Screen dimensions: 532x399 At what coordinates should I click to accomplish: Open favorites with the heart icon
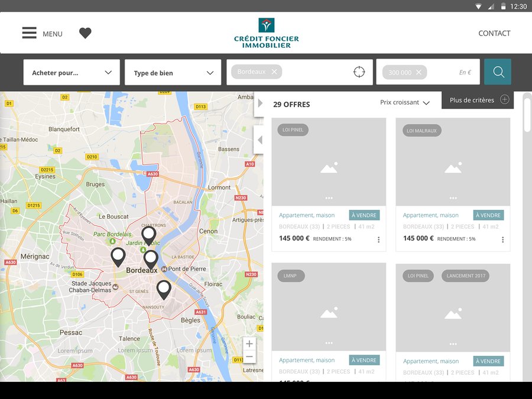click(85, 33)
